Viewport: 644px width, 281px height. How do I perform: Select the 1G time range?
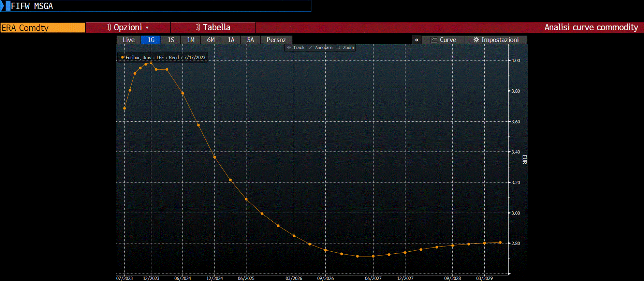click(151, 40)
